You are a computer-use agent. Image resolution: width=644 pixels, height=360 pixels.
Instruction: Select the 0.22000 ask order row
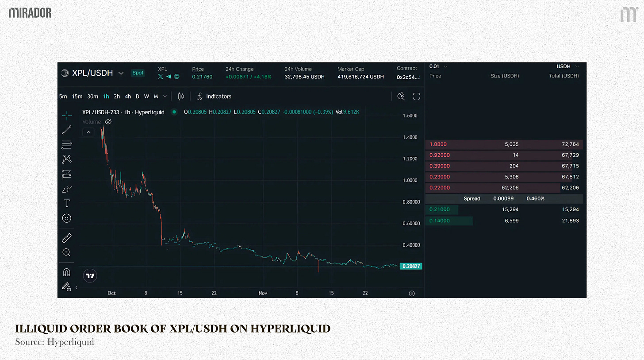point(504,188)
